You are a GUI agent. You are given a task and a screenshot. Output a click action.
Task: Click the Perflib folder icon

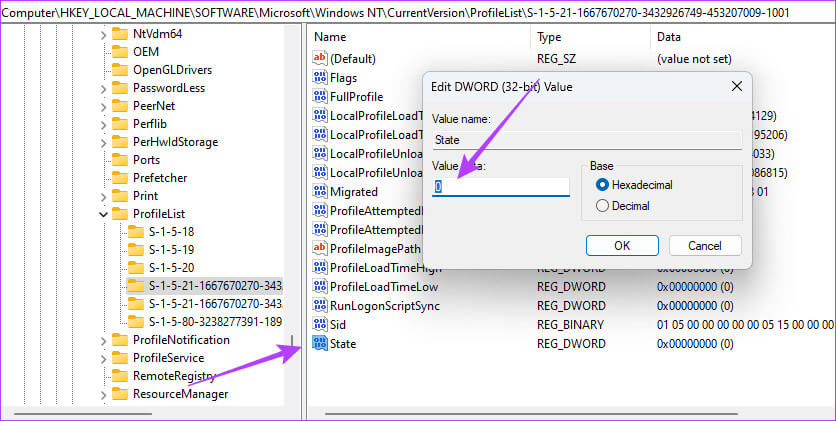(120, 124)
